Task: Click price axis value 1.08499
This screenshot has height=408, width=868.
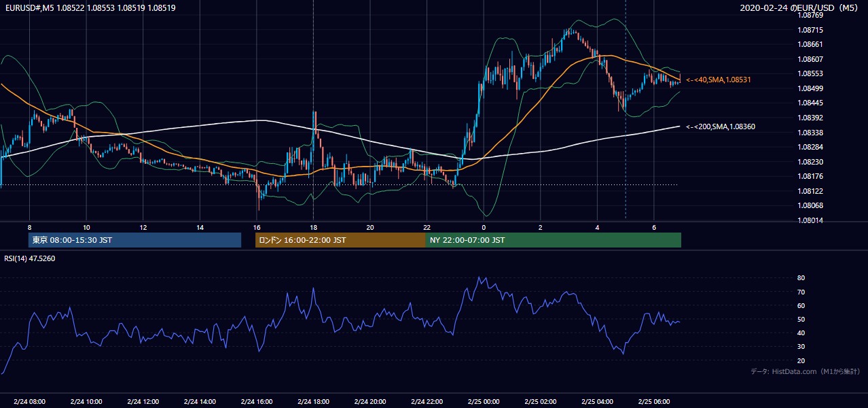Action: pyautogui.click(x=812, y=88)
